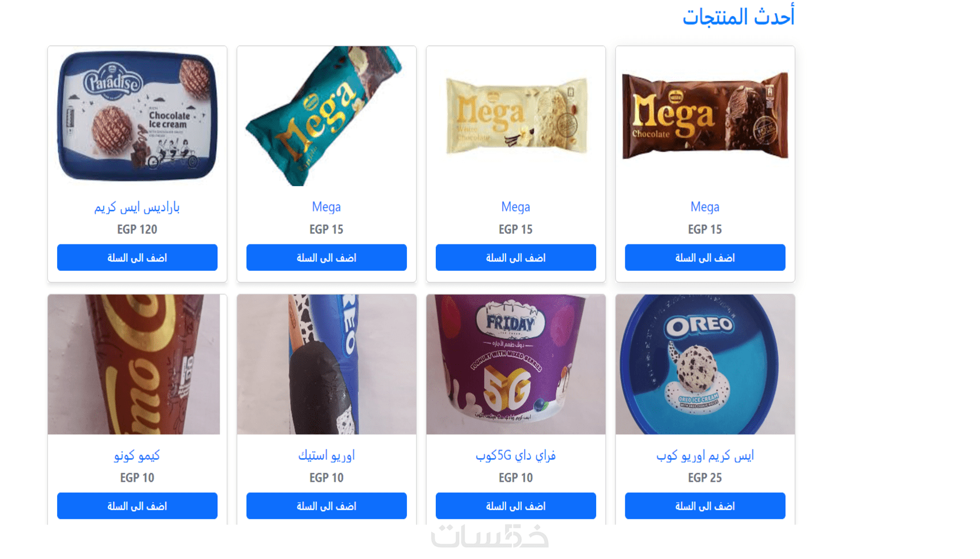Add the teal Mega bar to cart
The width and height of the screenshot is (980, 559).
(x=326, y=258)
